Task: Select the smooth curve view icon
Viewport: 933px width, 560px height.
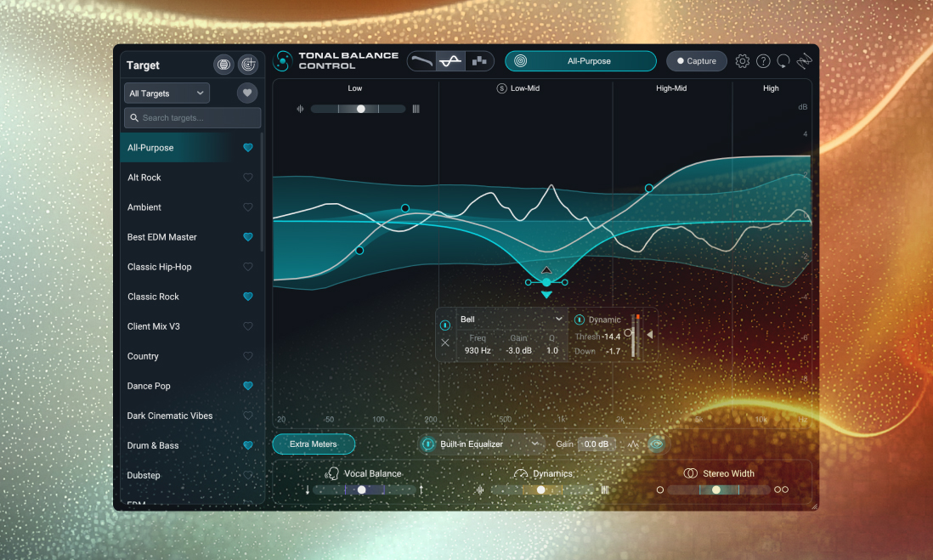Action: click(450, 60)
